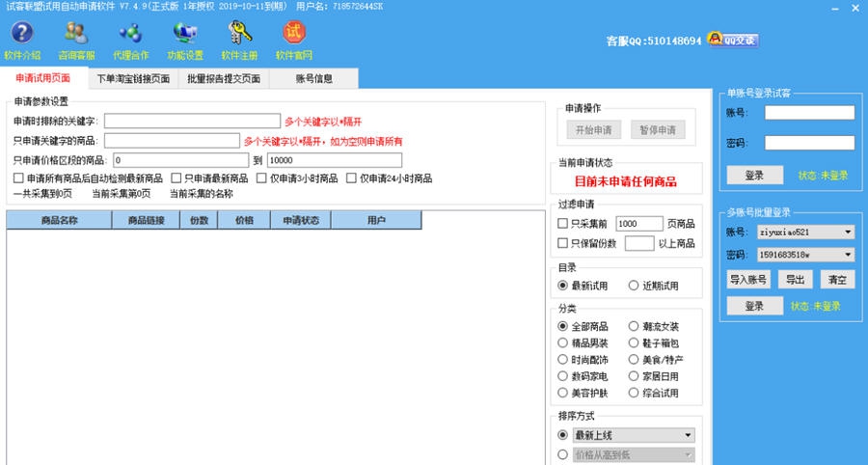Open the 最新上线 sort dropdown

(634, 435)
